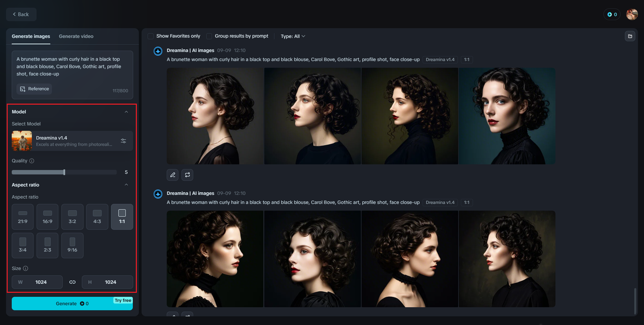The width and height of the screenshot is (644, 325).
Task: Click the regenerate icon under first result
Action: click(x=187, y=175)
